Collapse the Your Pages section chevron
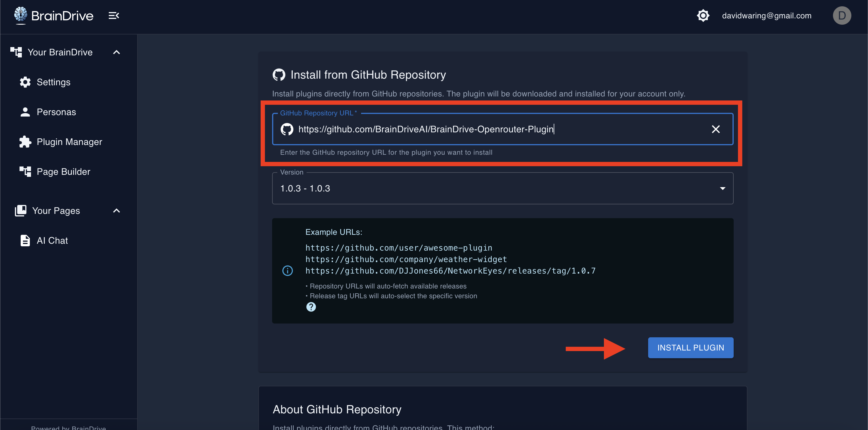 [116, 211]
